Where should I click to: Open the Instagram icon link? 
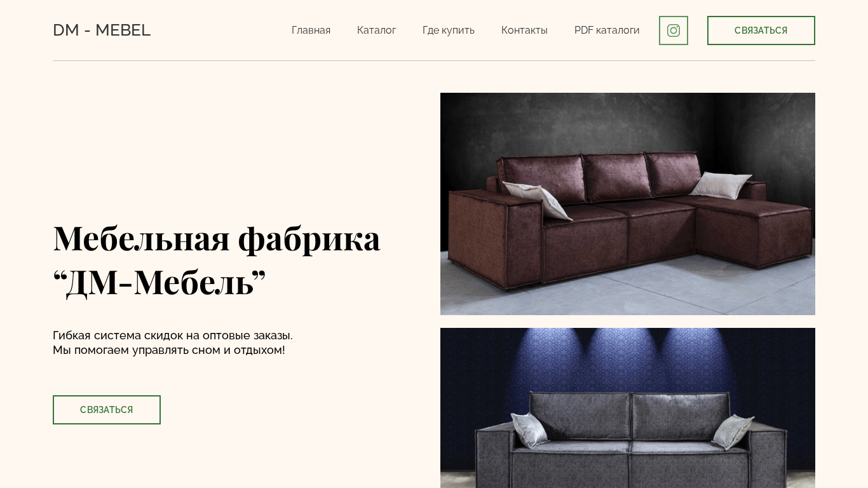coord(674,30)
